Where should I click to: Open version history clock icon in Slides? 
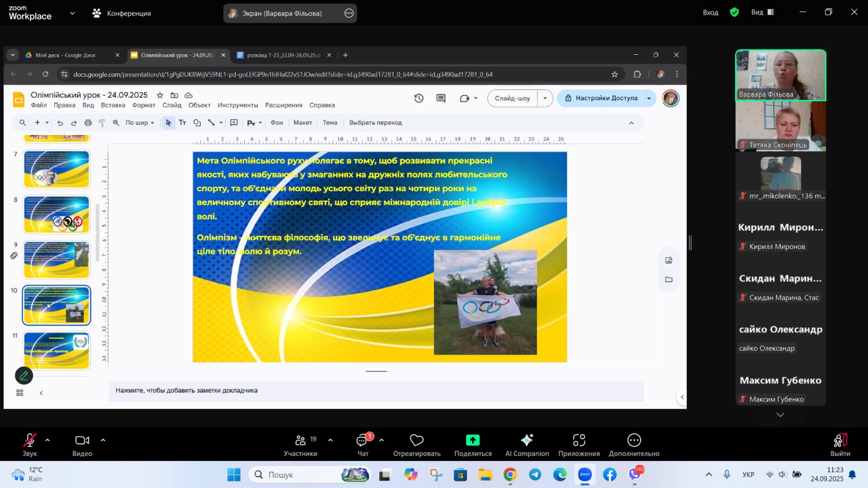tap(419, 98)
